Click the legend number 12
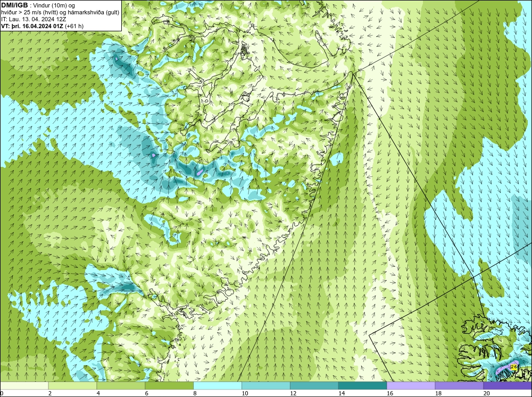532x397 pixels. [x=293, y=393]
